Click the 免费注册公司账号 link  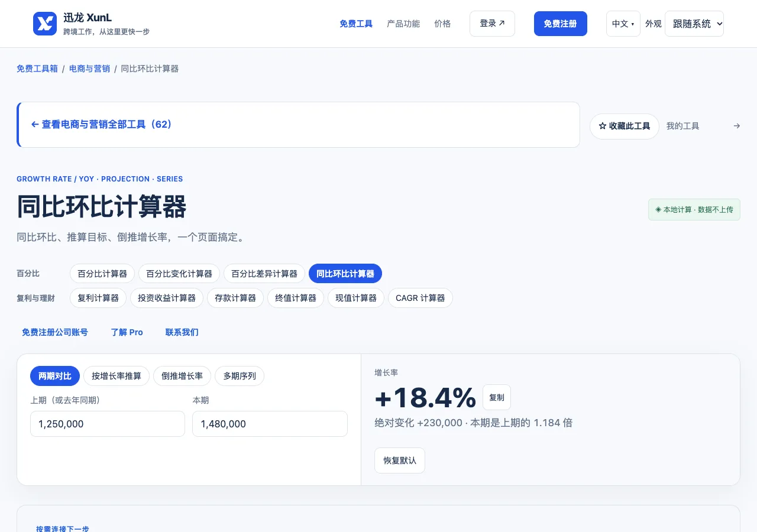tap(55, 332)
